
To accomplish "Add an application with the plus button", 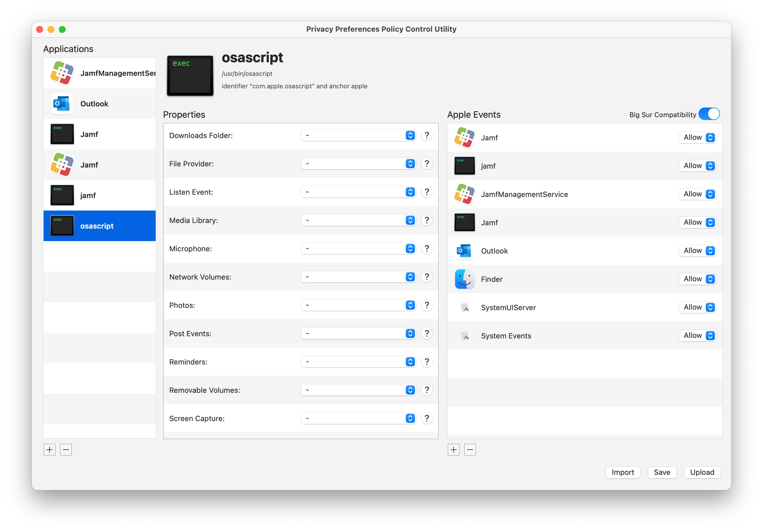I will (50, 450).
